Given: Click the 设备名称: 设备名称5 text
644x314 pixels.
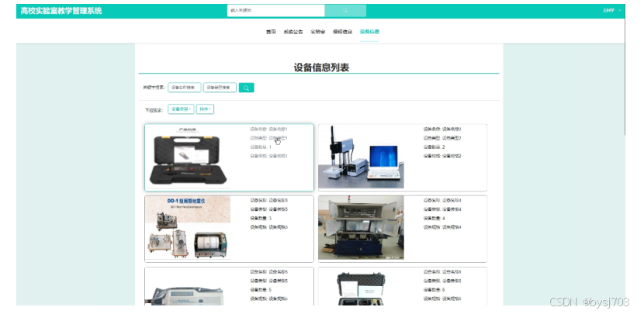Looking at the screenshot, I should (269, 272).
